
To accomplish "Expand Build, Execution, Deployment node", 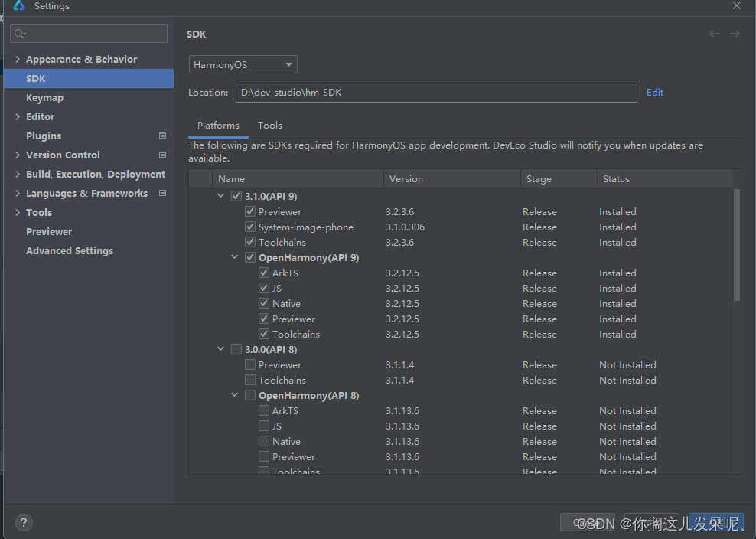I will tap(18, 175).
